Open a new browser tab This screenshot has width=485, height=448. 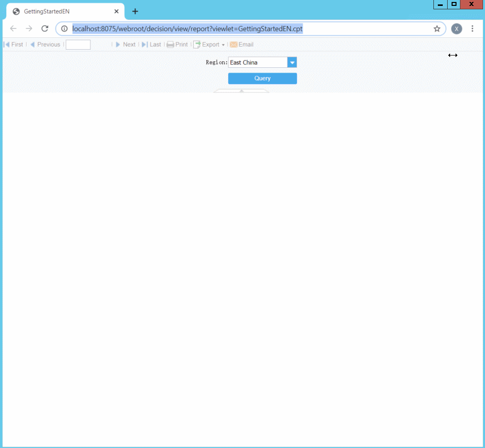[135, 11]
